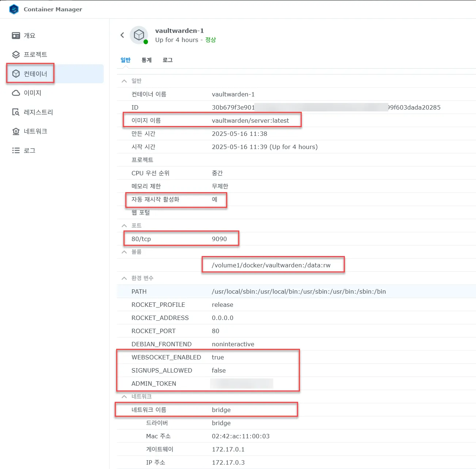Click the ADMIN_TOKEN variable name
The width and height of the screenshot is (476, 469).
[x=154, y=384]
